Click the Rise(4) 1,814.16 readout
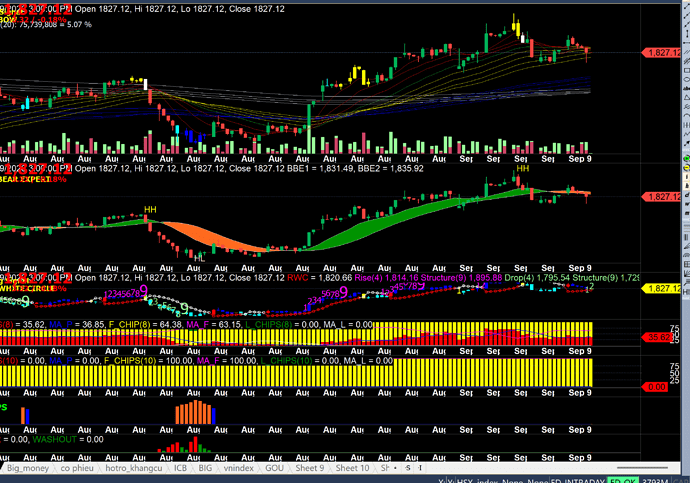 386,278
